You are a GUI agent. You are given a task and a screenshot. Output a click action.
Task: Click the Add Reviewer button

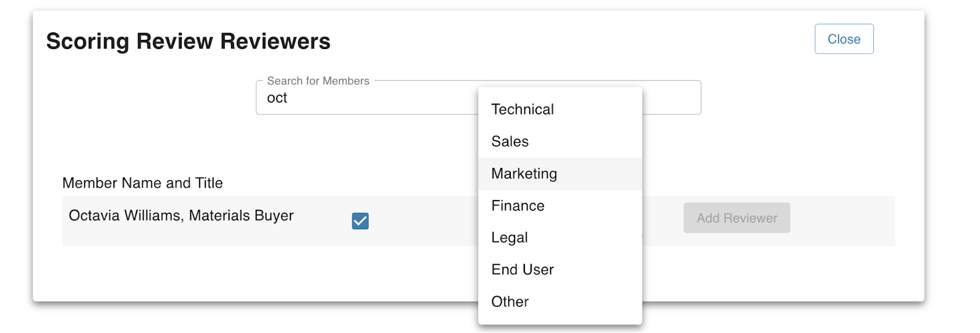pyautogui.click(x=737, y=218)
